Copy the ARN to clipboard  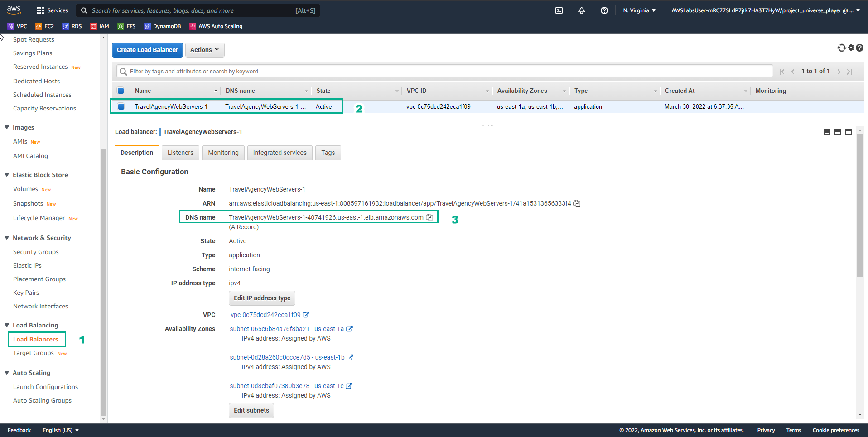click(x=577, y=203)
